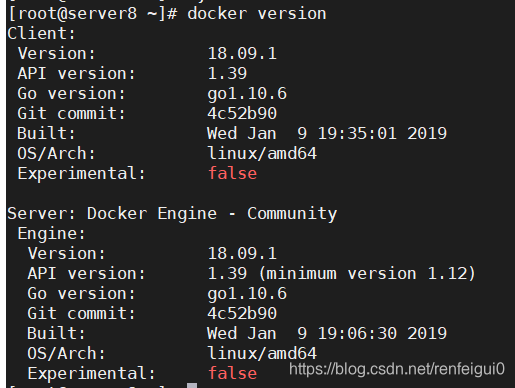Click the Engine Git commit 4c52b90

pos(242,314)
